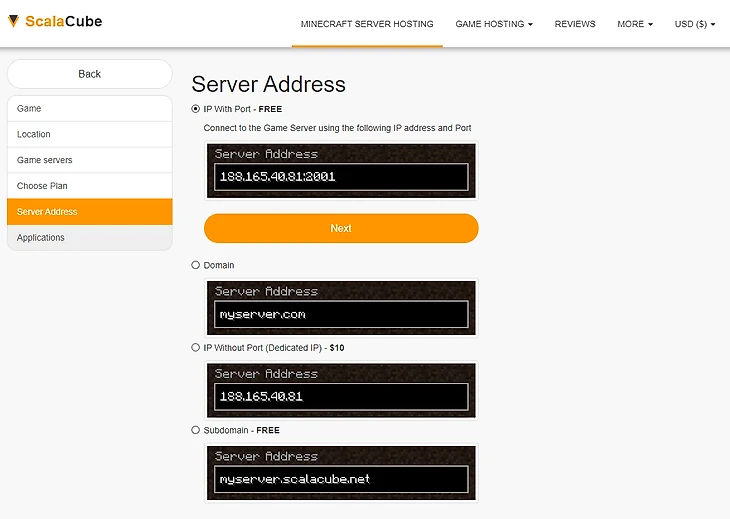730x519 pixels.
Task: Go to Minecraft Server Hosting tab
Action: [x=367, y=24]
